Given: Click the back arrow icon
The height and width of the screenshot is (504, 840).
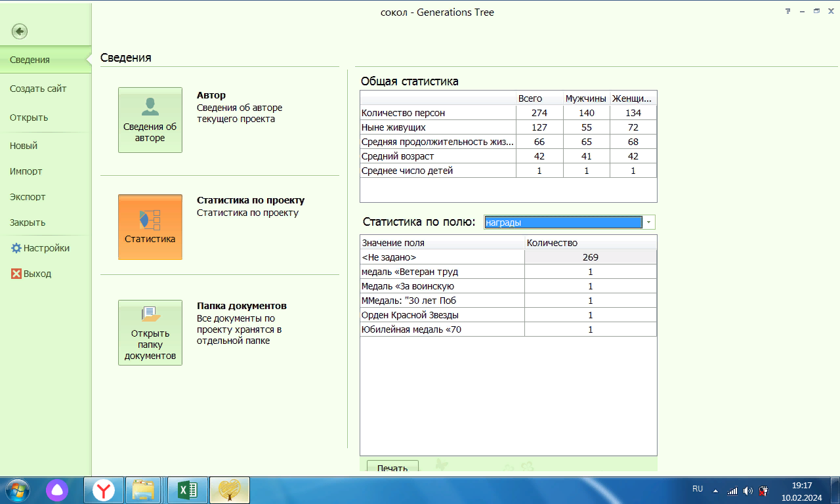Looking at the screenshot, I should pos(20,31).
